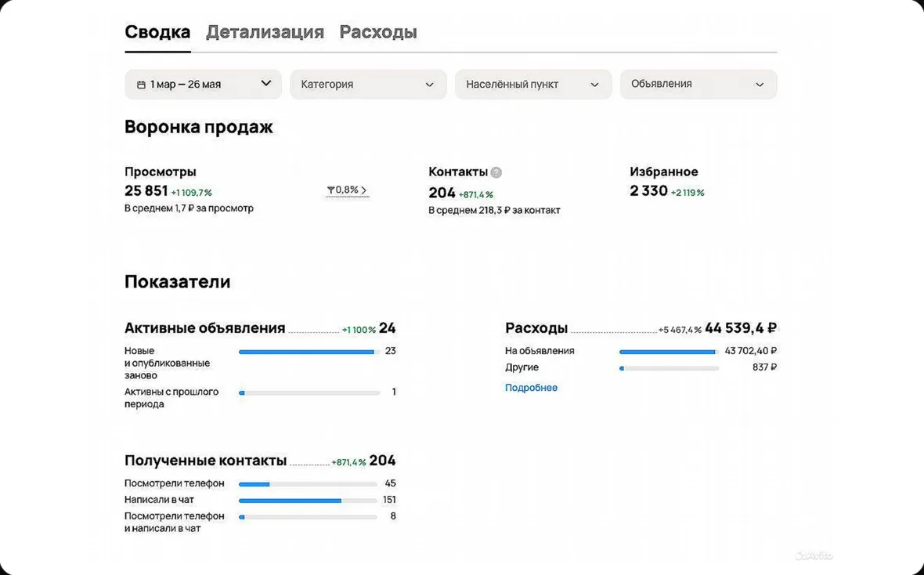
Task: Click the Написали в чат count 151
Action: coord(389,500)
